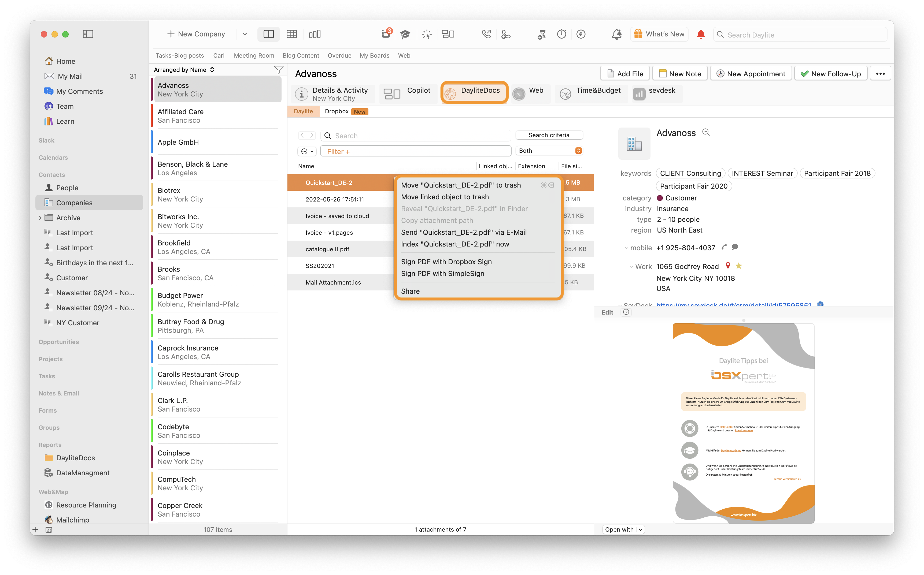Open the Learn sidebar item

[x=60, y=121]
